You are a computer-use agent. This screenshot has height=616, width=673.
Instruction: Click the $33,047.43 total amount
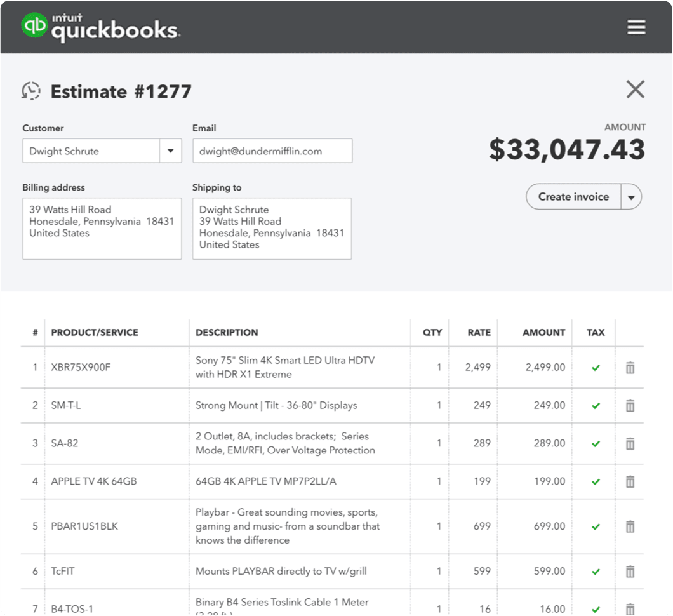[x=566, y=149]
